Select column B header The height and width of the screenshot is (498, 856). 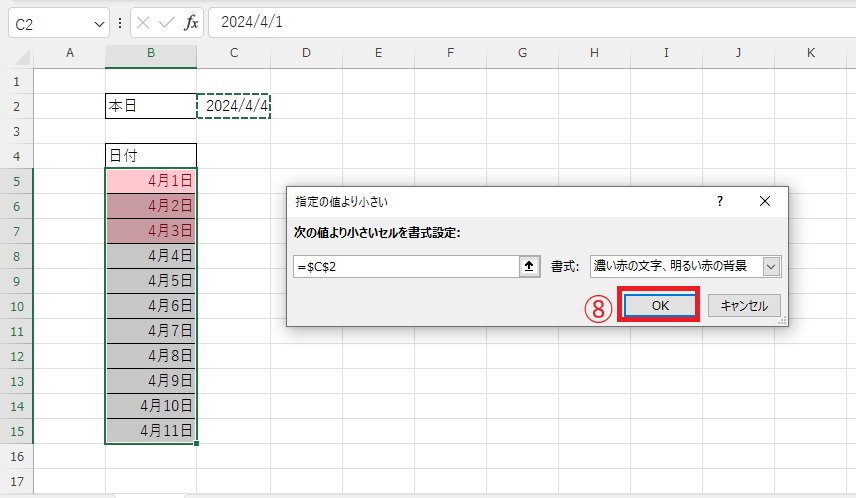point(151,53)
